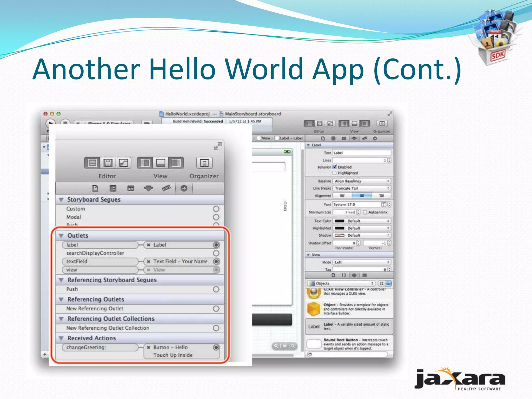Select the Object item in the library
This screenshot has width=532, height=399.
click(349, 309)
